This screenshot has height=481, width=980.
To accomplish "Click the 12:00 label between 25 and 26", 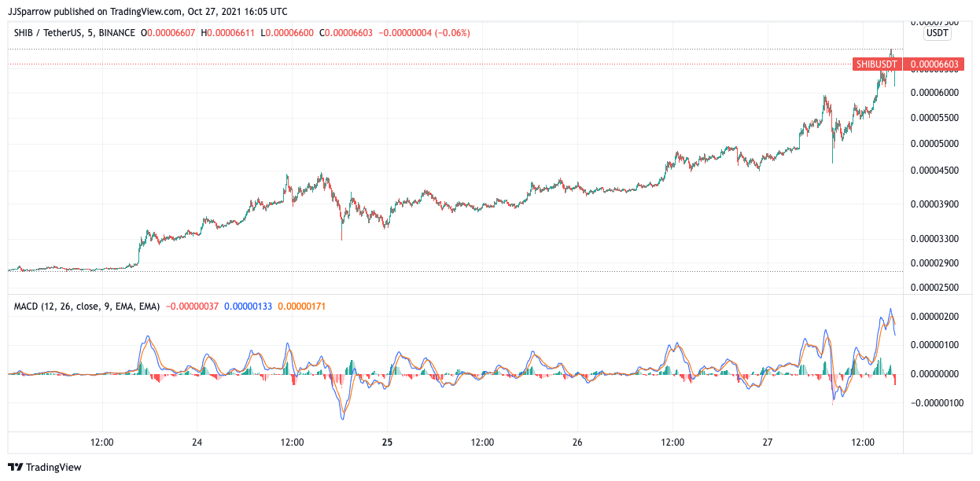I will point(482,442).
